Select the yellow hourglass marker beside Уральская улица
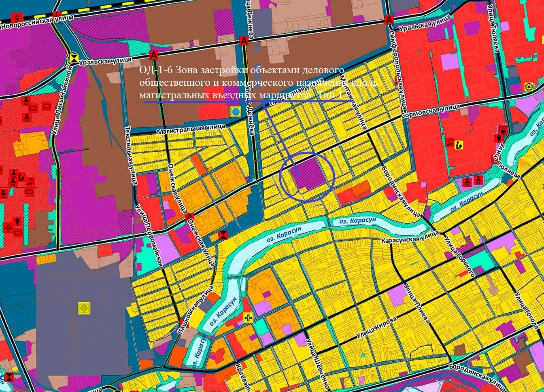The height and width of the screenshot is (392, 544). click(x=74, y=59)
